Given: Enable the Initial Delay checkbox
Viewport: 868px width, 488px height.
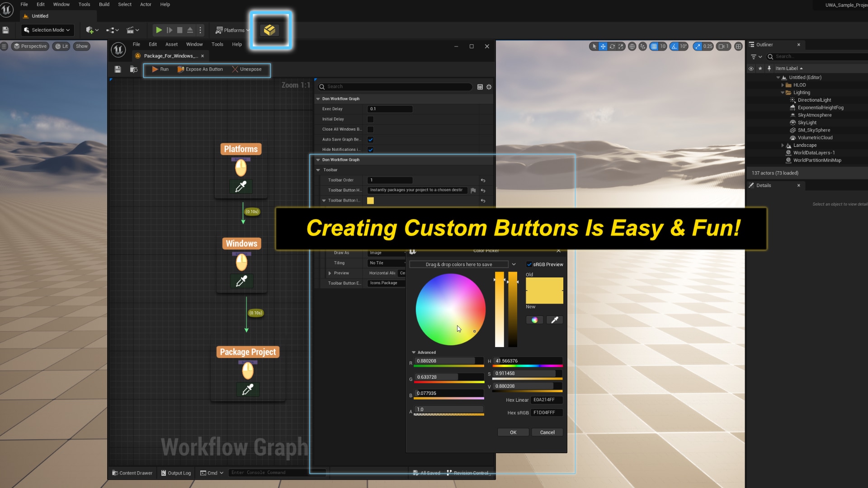Looking at the screenshot, I should click(x=370, y=119).
